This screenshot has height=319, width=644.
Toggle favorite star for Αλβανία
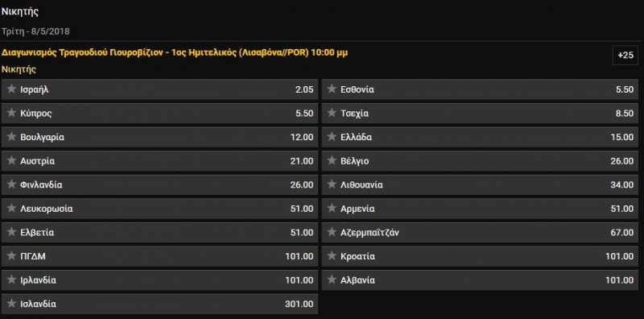[332, 280]
